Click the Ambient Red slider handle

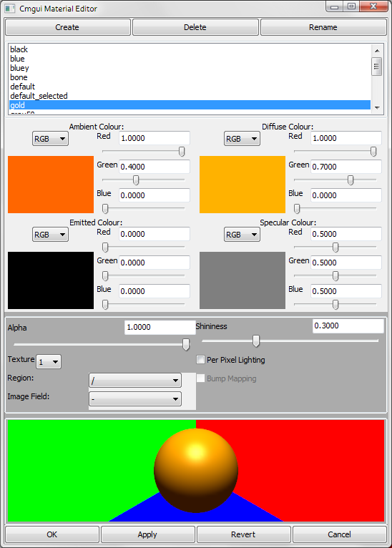click(x=182, y=152)
